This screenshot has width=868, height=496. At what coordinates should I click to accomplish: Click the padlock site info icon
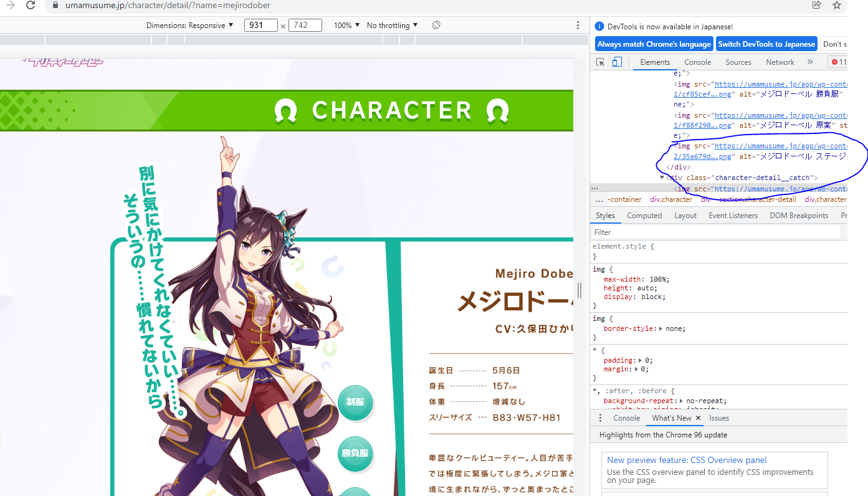(55, 5)
